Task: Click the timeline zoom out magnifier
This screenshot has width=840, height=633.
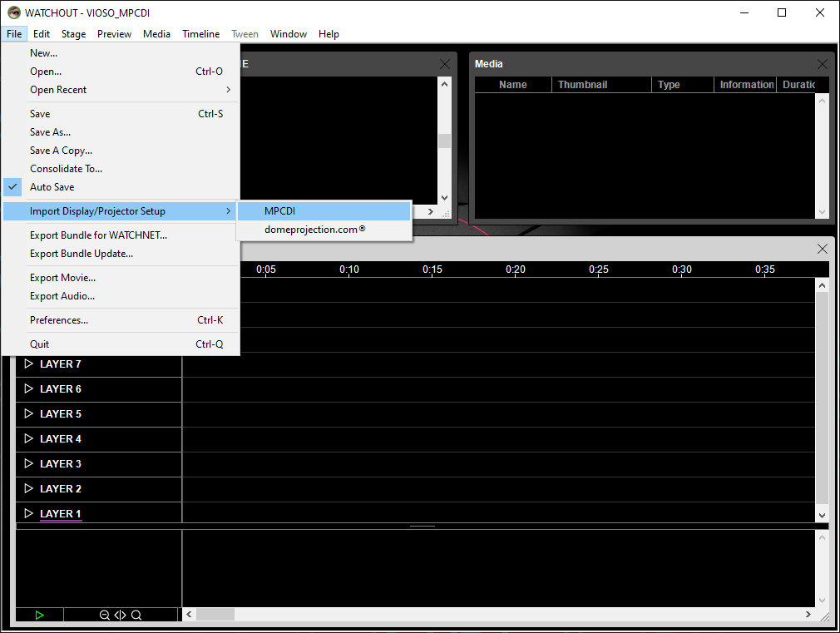Action: click(105, 616)
